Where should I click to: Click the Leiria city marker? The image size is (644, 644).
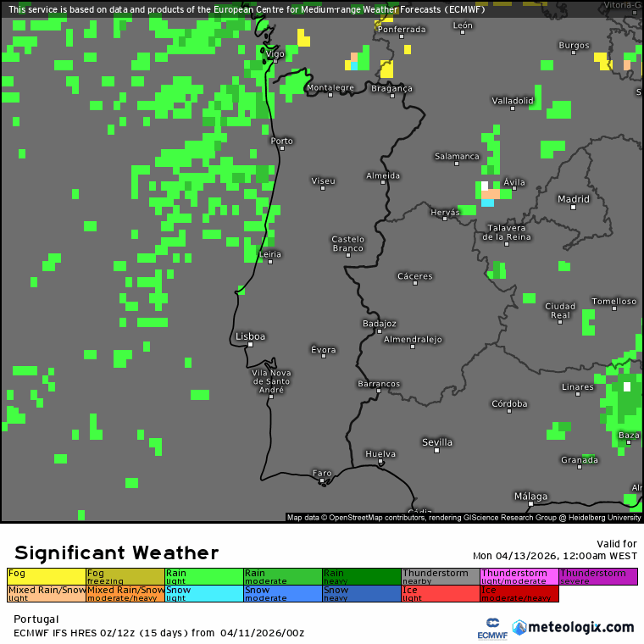pyautogui.click(x=270, y=262)
